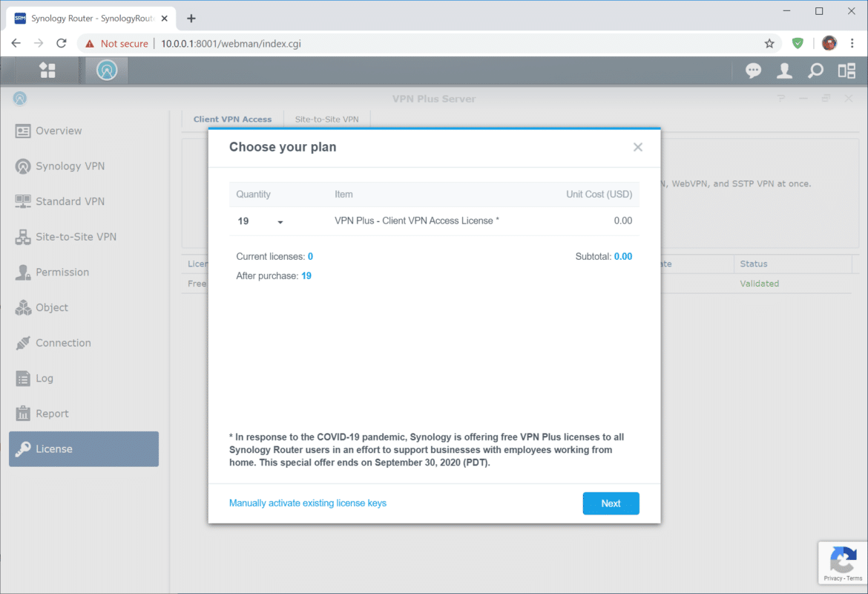Image resolution: width=868 pixels, height=594 pixels.
Task: Open the green shield extension icon
Action: 798,43
